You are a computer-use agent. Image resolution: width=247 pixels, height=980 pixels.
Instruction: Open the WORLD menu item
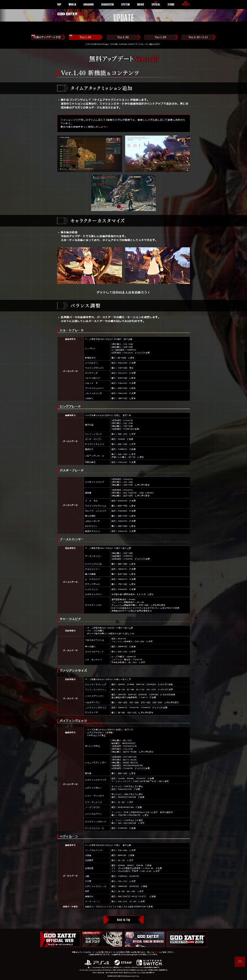click(x=72, y=5)
